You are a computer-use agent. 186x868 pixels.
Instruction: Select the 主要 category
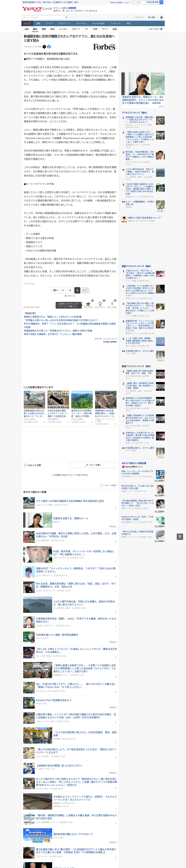(26, 29)
